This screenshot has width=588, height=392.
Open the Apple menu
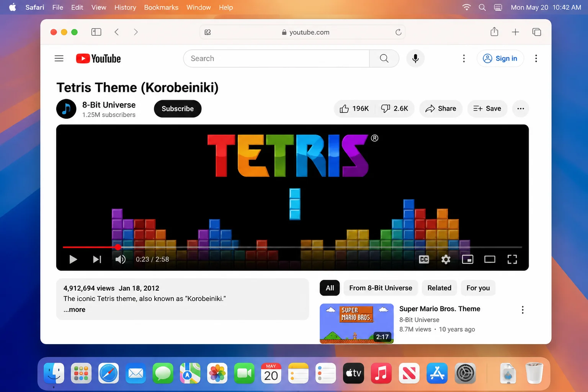tap(13, 7)
